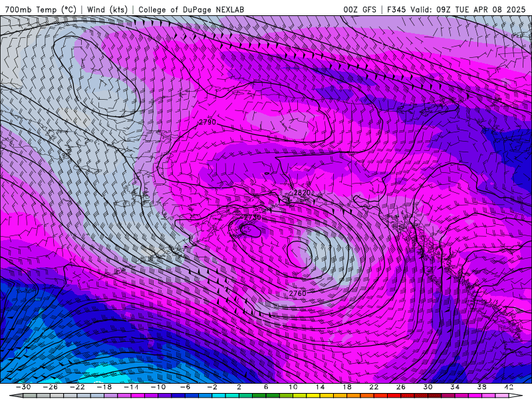Click the -26 colorbar value

tap(51, 387)
